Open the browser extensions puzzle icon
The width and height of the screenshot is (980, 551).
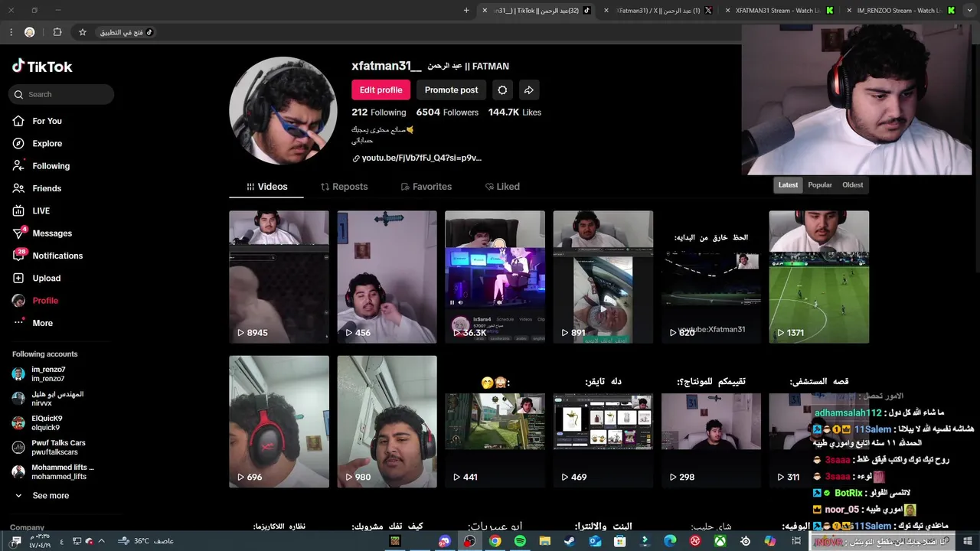click(57, 32)
